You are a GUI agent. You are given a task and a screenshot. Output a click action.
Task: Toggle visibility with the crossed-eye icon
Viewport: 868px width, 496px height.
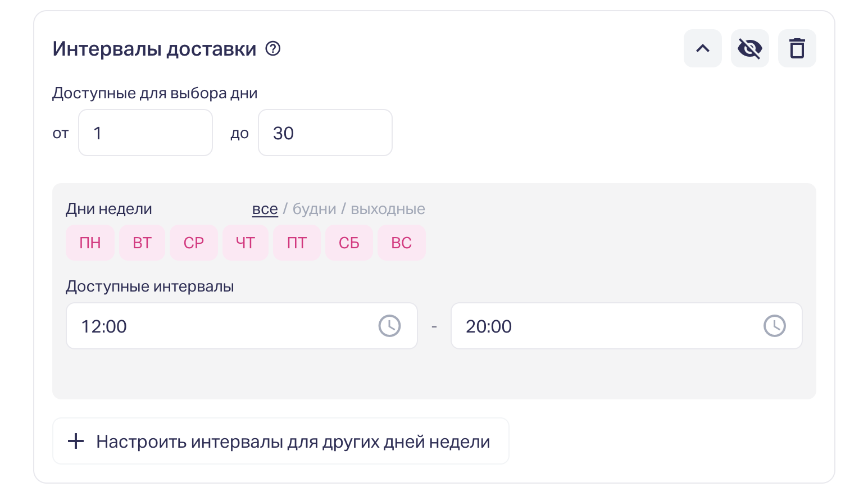tap(749, 48)
